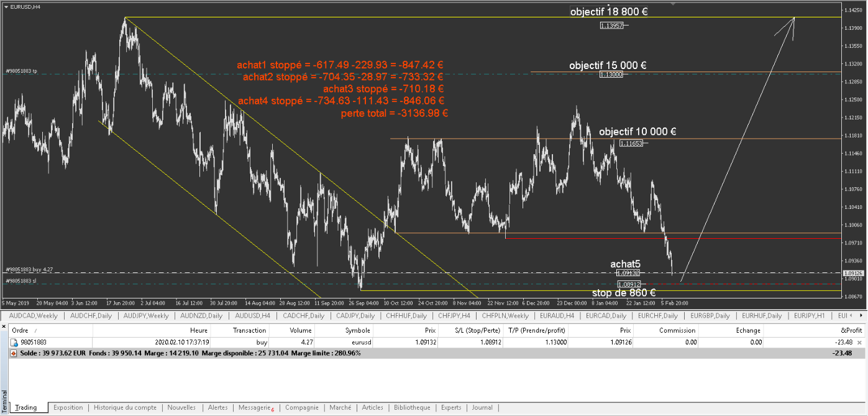Open the Exposition terminal tab
Screen dimensions: 868x416
(x=68, y=408)
